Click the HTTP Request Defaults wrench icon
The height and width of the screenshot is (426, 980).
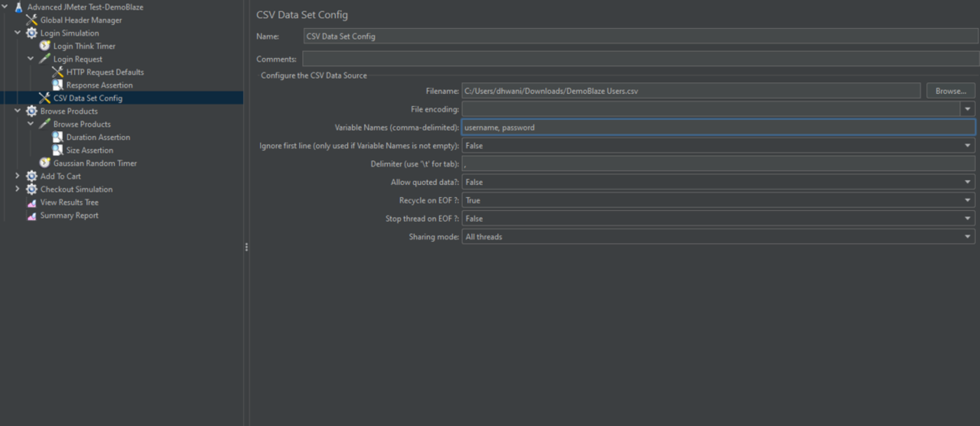tap(57, 72)
